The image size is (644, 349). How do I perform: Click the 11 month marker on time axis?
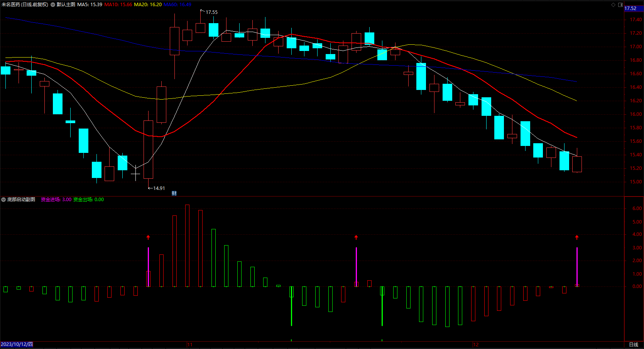click(x=189, y=345)
